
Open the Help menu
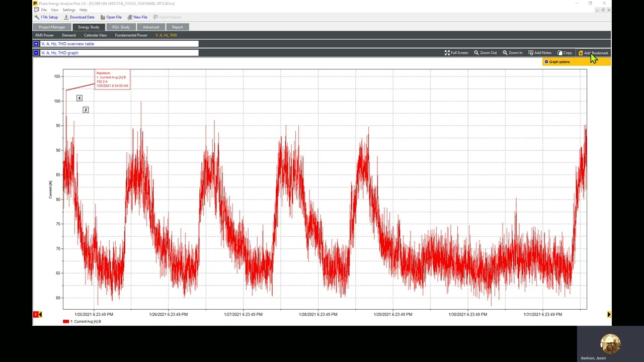83,10
